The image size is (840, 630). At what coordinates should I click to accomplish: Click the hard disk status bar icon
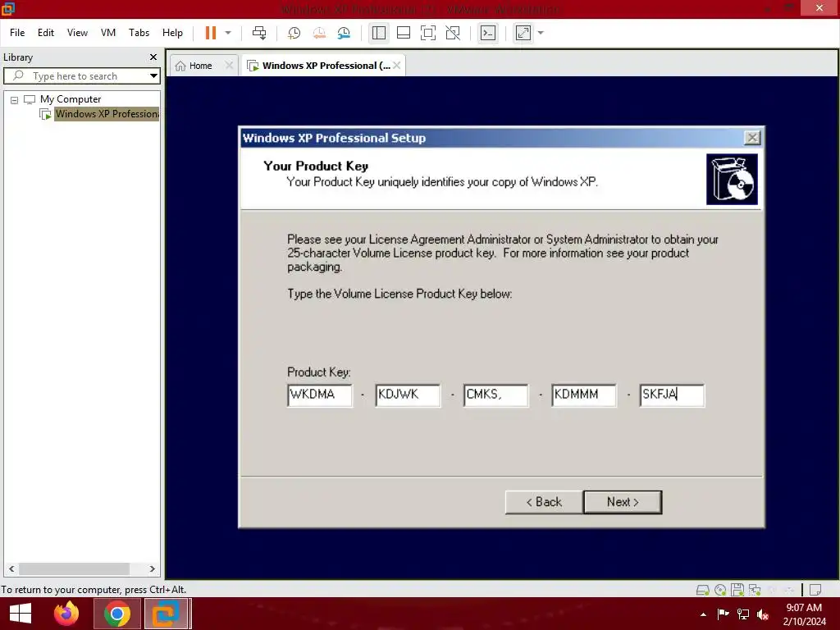[x=702, y=591]
